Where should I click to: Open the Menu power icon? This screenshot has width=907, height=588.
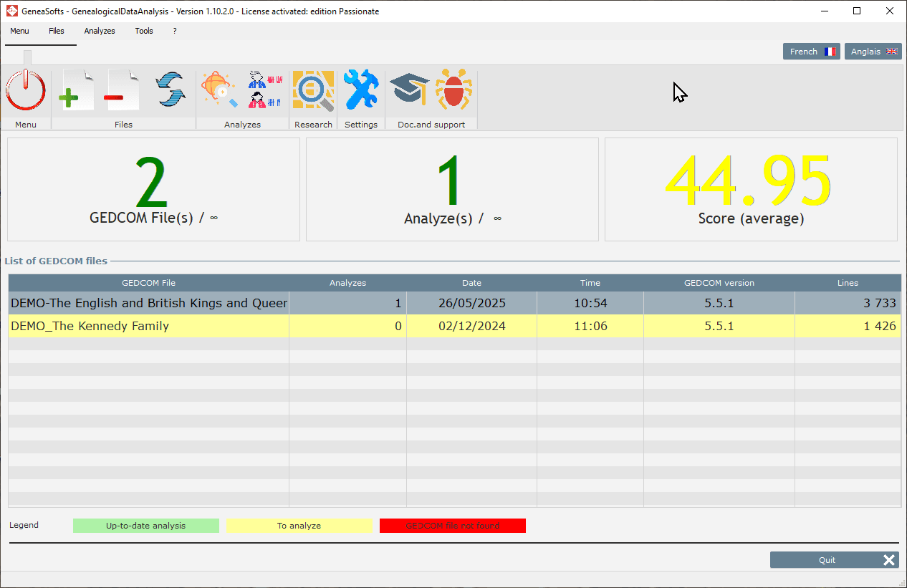click(x=26, y=90)
